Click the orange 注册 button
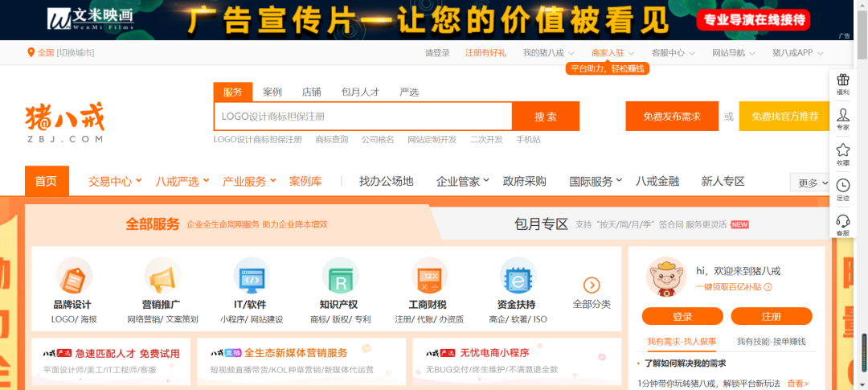Viewport: 868px width, 390px height. [771, 316]
